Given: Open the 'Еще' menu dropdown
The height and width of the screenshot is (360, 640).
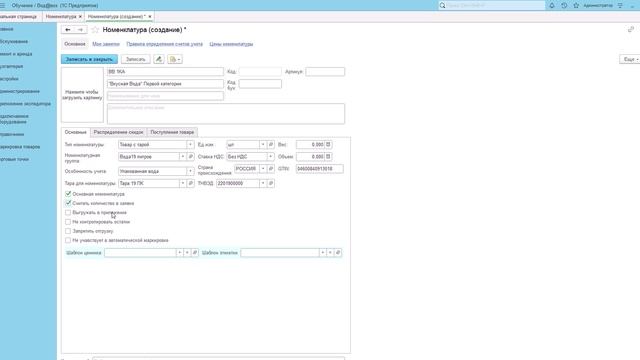Looking at the screenshot, I should (630, 59).
